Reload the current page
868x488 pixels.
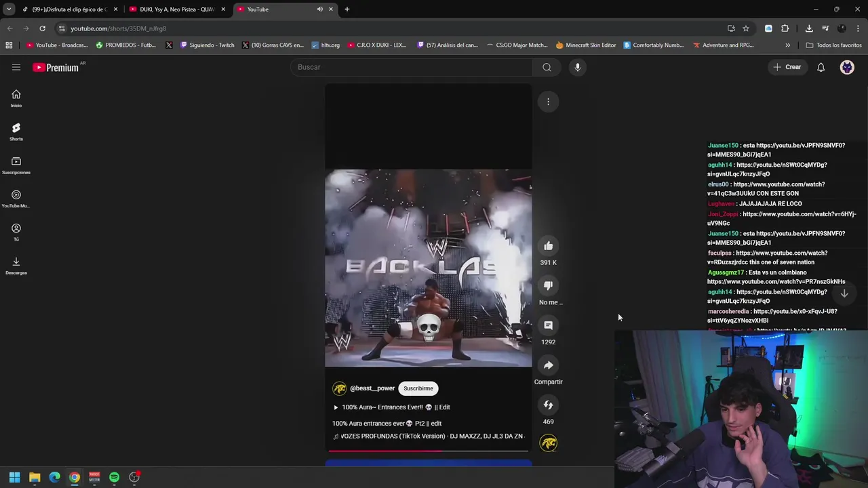(x=42, y=28)
